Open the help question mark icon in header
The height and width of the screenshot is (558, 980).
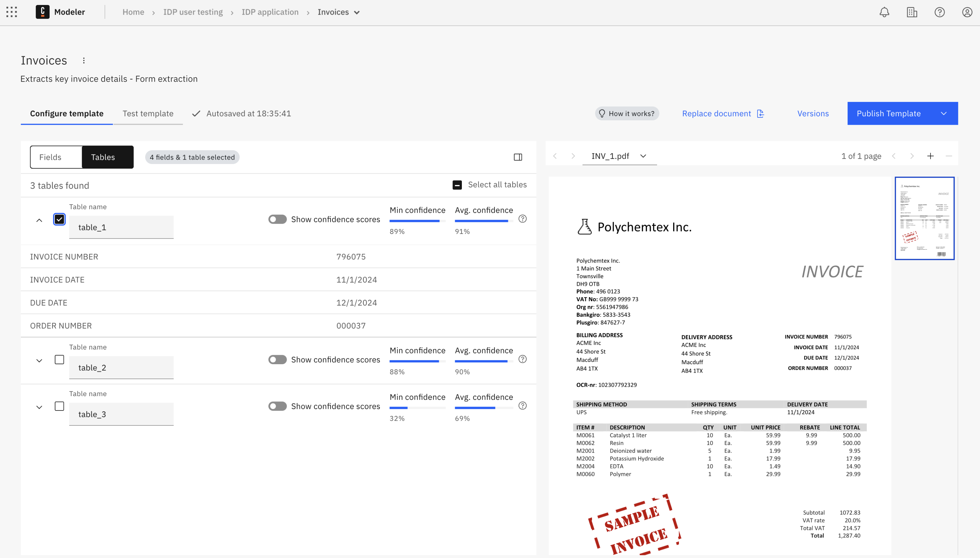coord(939,12)
